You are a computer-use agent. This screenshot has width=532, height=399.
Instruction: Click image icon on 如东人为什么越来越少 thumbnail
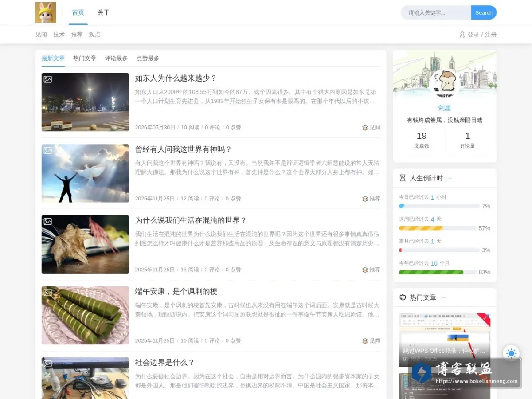coord(48,79)
